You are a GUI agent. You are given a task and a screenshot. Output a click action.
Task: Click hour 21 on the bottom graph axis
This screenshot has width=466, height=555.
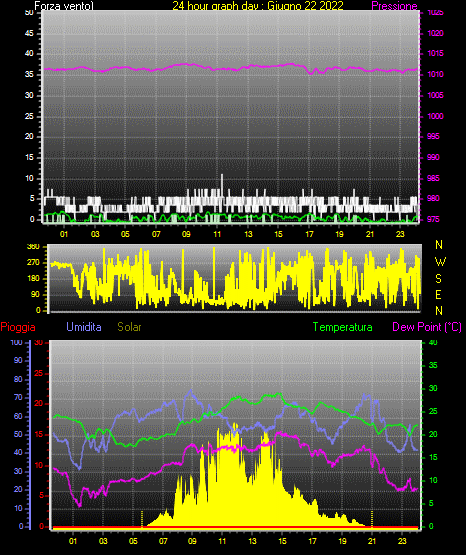(372, 541)
